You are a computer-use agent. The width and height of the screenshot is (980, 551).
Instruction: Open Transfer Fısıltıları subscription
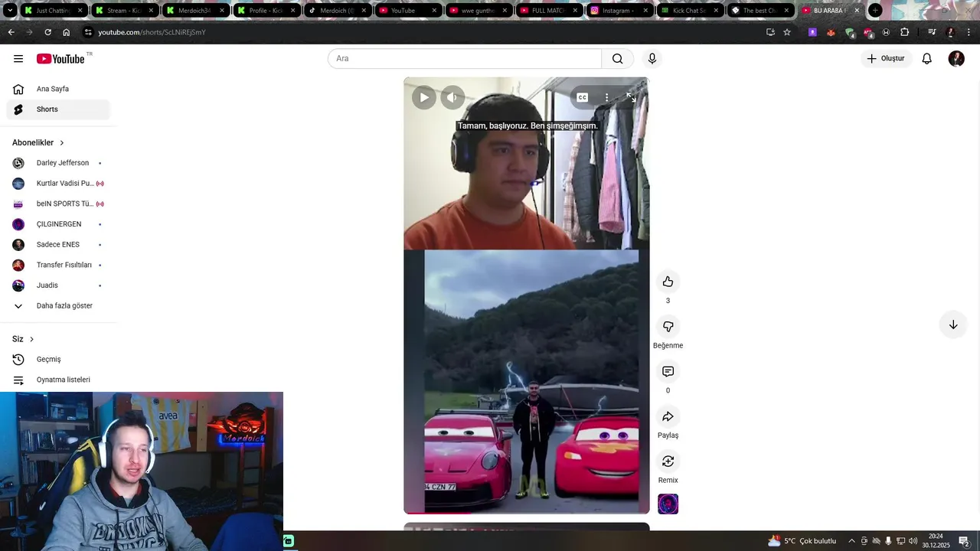tap(58, 265)
